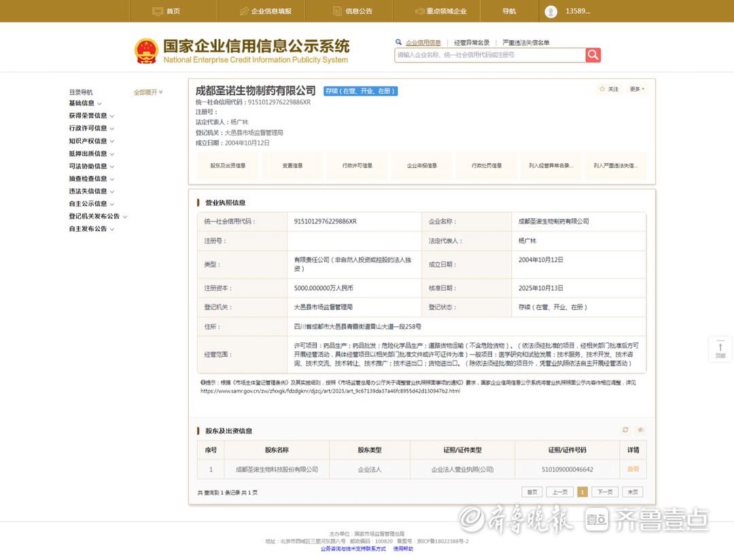Screen dimensions: 734x560
Task: Open the 更多 dropdown menu
Action: tap(637, 89)
